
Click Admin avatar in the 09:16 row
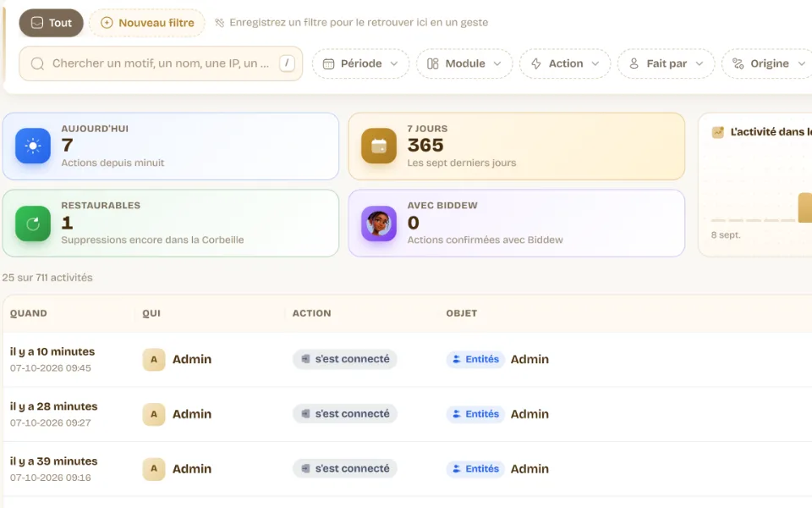154,468
